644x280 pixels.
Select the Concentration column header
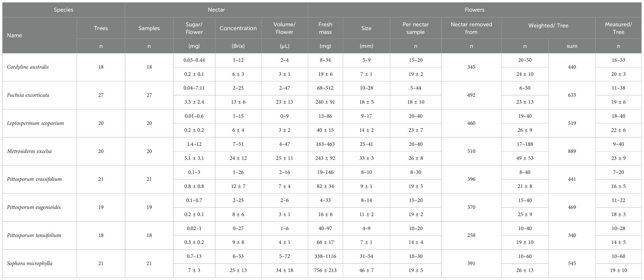point(238,28)
